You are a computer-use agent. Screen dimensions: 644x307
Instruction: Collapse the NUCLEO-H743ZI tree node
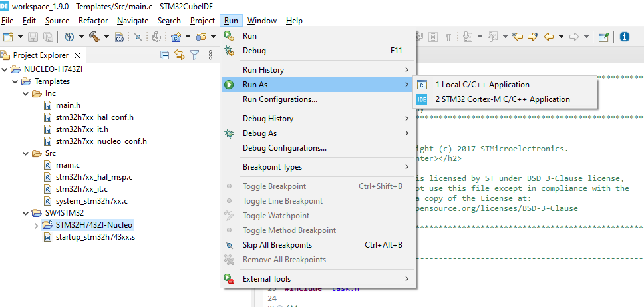click(5, 69)
